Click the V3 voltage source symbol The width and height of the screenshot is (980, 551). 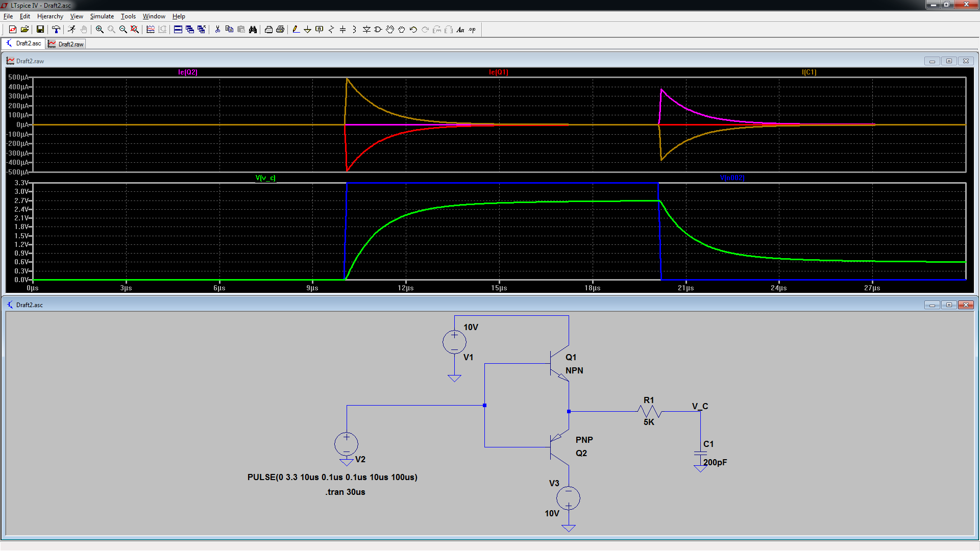click(x=568, y=498)
